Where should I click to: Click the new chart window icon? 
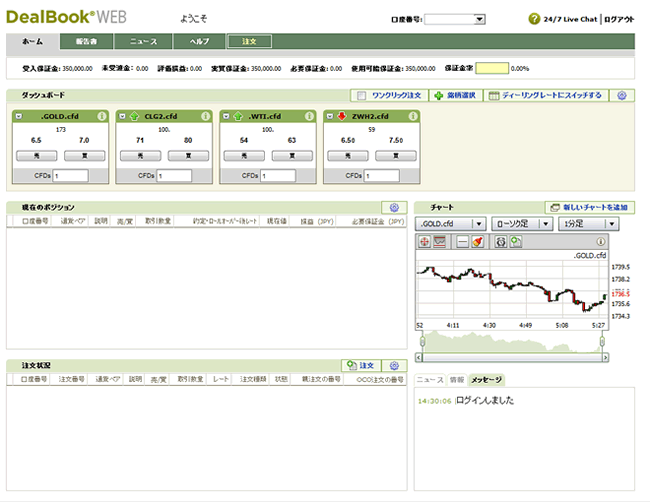pos(555,207)
